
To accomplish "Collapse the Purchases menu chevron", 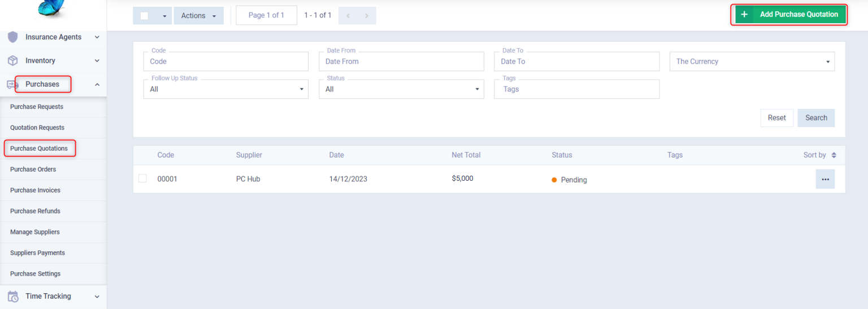I will click(x=97, y=84).
